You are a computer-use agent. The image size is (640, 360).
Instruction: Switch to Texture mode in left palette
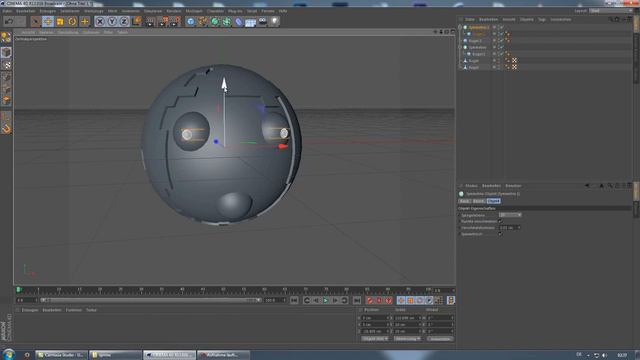pos(6,65)
